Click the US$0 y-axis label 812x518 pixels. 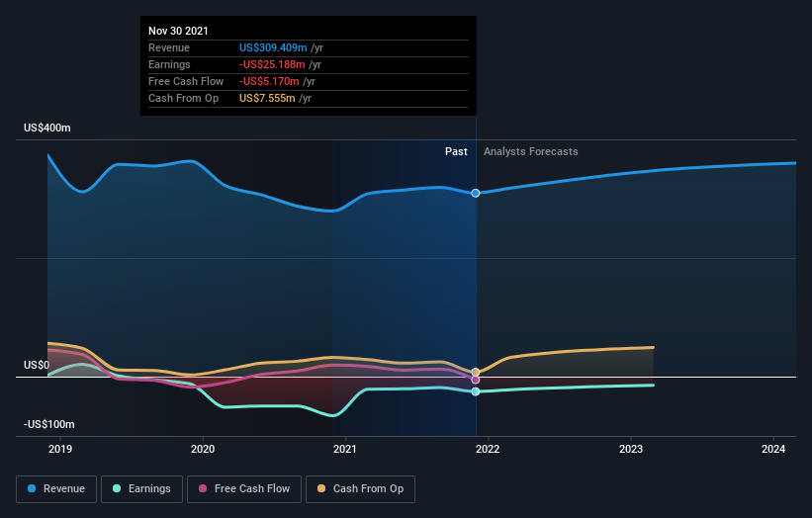click(x=37, y=365)
